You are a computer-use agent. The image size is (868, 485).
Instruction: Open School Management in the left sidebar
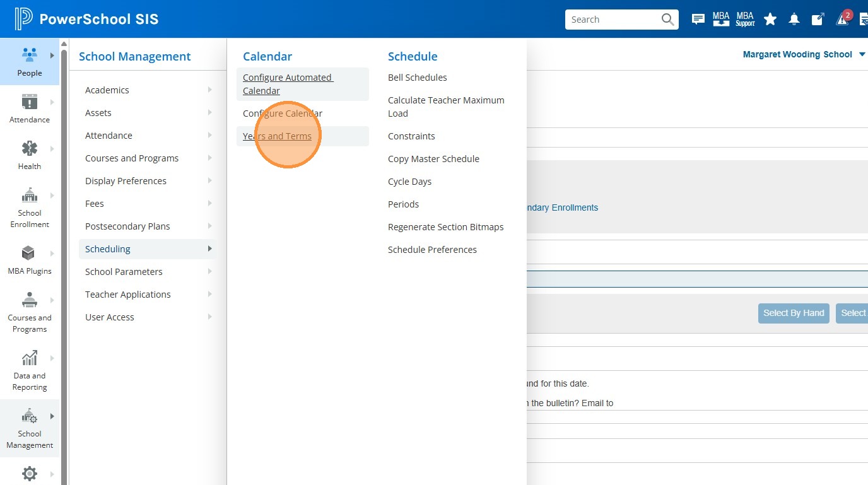30,428
